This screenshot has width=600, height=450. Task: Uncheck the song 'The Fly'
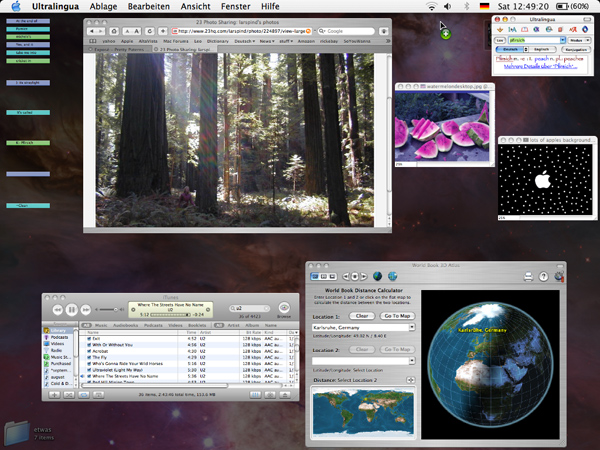tap(89, 357)
